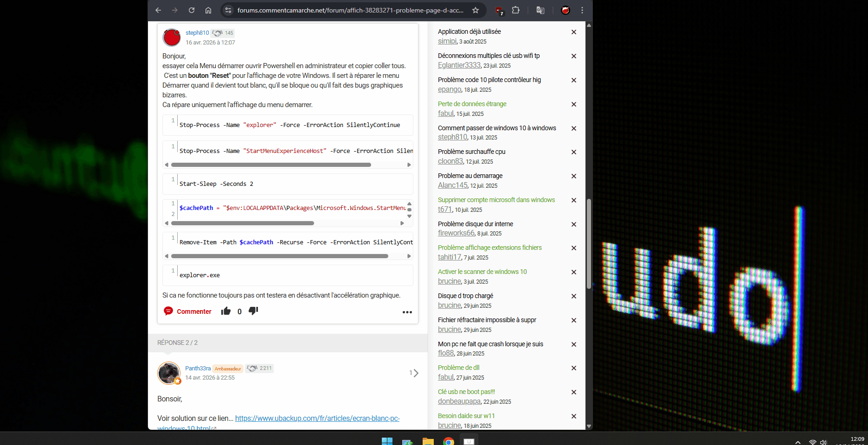The width and height of the screenshot is (868, 445).
Task: Dismiss the 'Application déjà utilisée' entry
Action: click(x=574, y=32)
